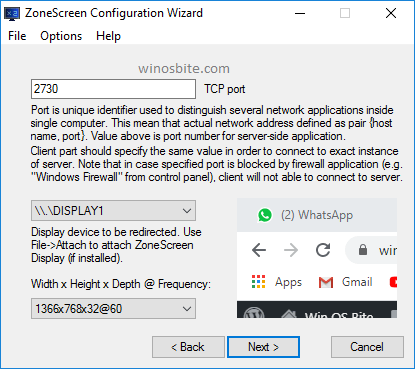
Task: Click the WhatsApp icon in preview
Action: (x=265, y=215)
